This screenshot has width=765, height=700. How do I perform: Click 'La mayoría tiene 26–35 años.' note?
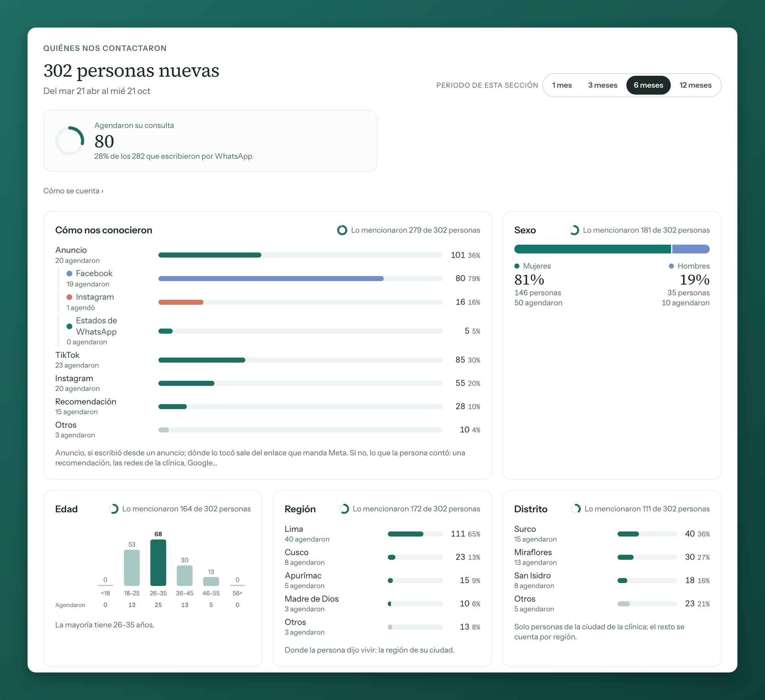point(105,625)
